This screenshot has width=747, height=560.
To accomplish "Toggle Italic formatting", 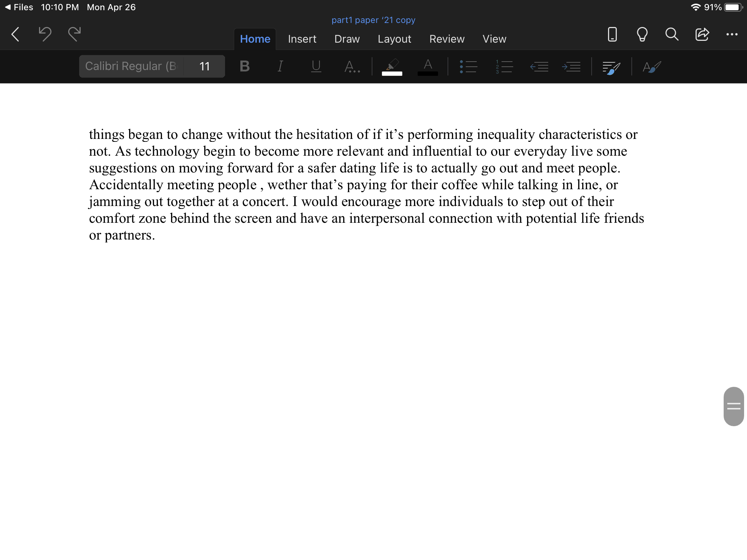I will [280, 66].
